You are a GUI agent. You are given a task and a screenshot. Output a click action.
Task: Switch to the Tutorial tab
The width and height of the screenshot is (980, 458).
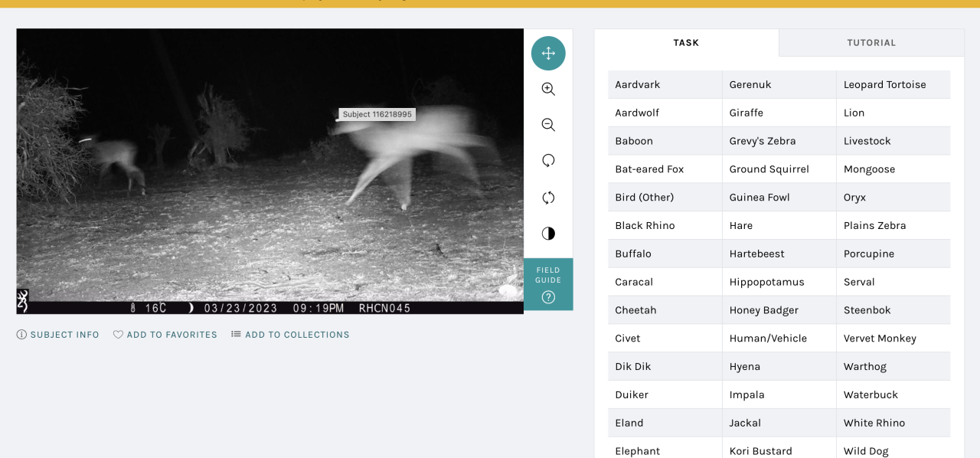click(871, 43)
